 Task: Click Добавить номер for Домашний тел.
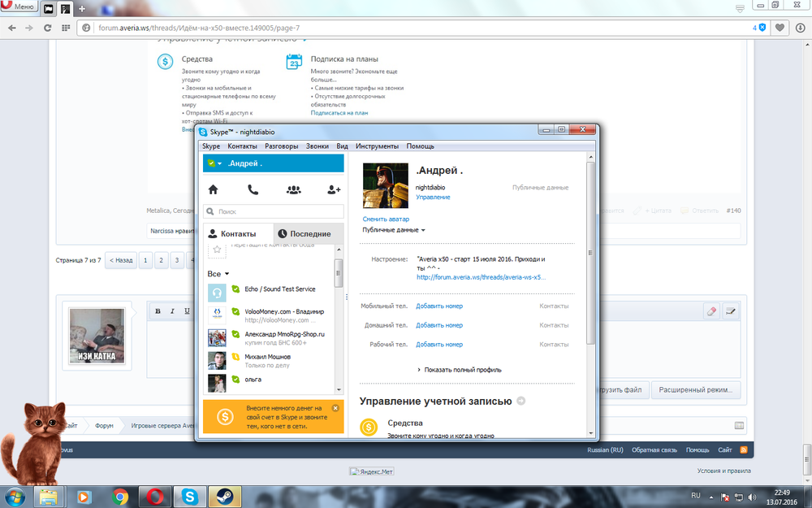[439, 325]
